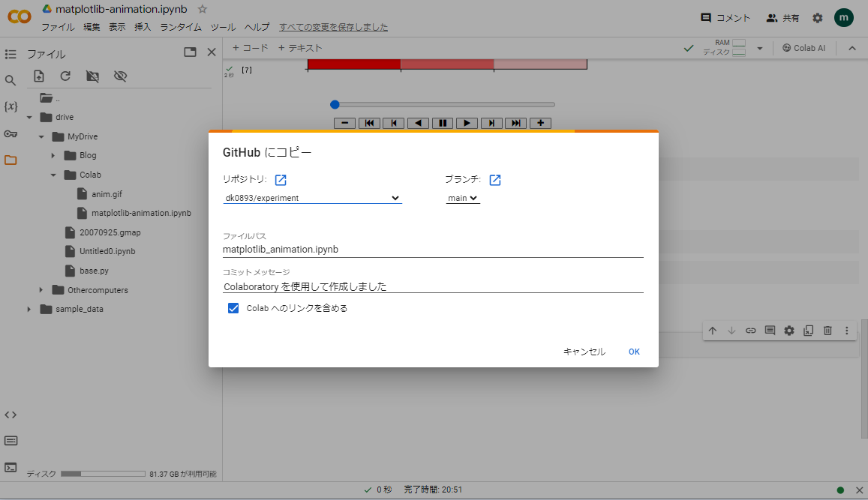The height and width of the screenshot is (500, 868).
Task: Collapse the drive folder
Action: point(29,117)
